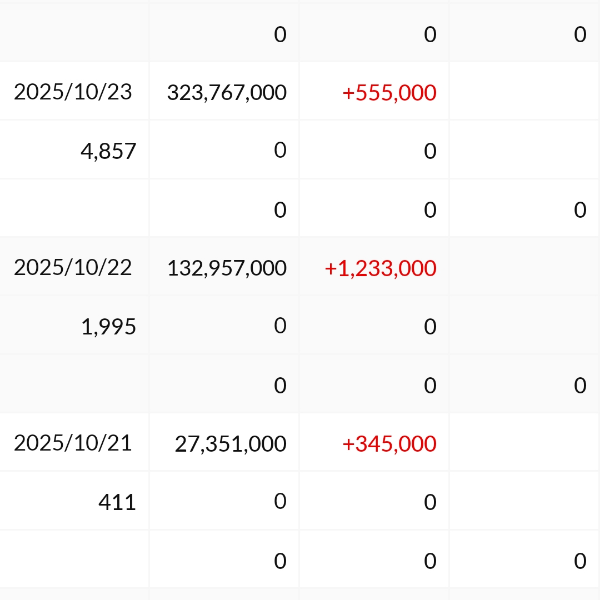Click the zero directly below 132,957,000
The height and width of the screenshot is (600, 600).
[x=280, y=326]
